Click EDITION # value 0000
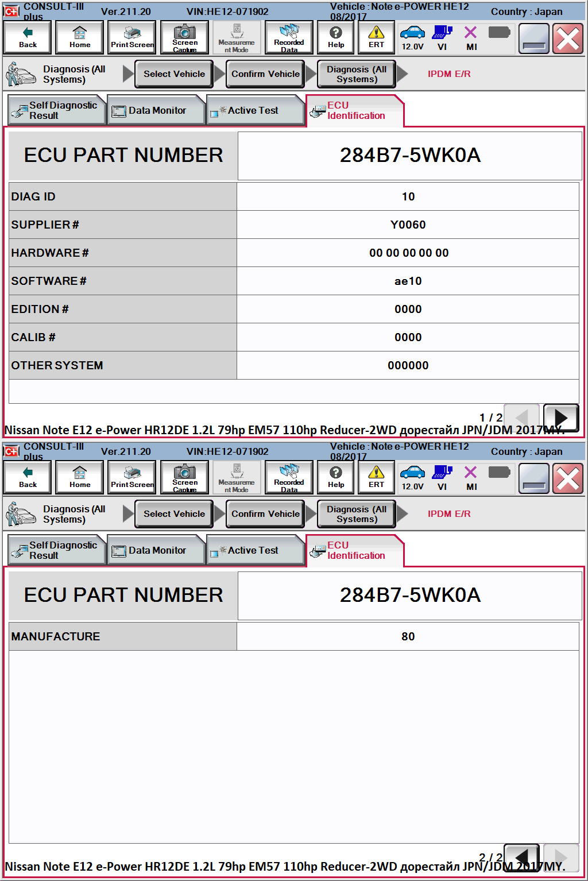588x881 pixels. [x=408, y=309]
